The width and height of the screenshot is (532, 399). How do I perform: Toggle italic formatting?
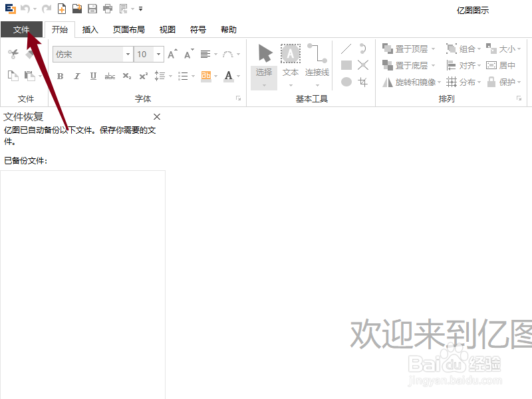coord(76,76)
